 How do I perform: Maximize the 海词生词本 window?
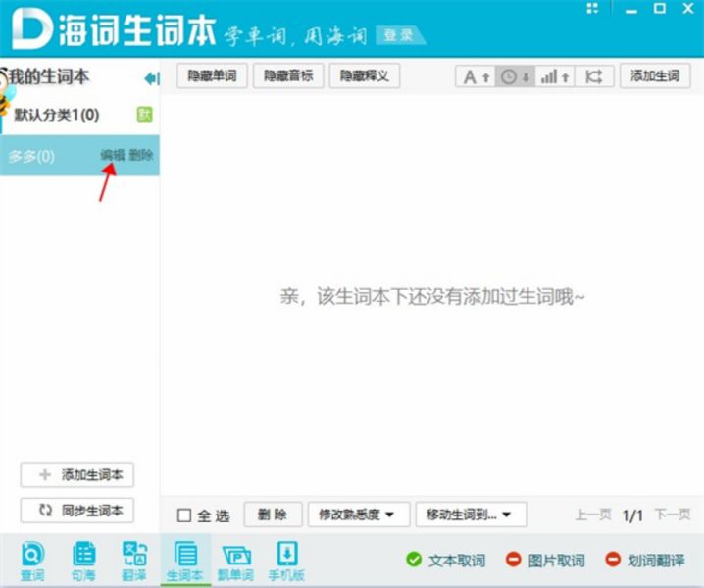pos(660,8)
